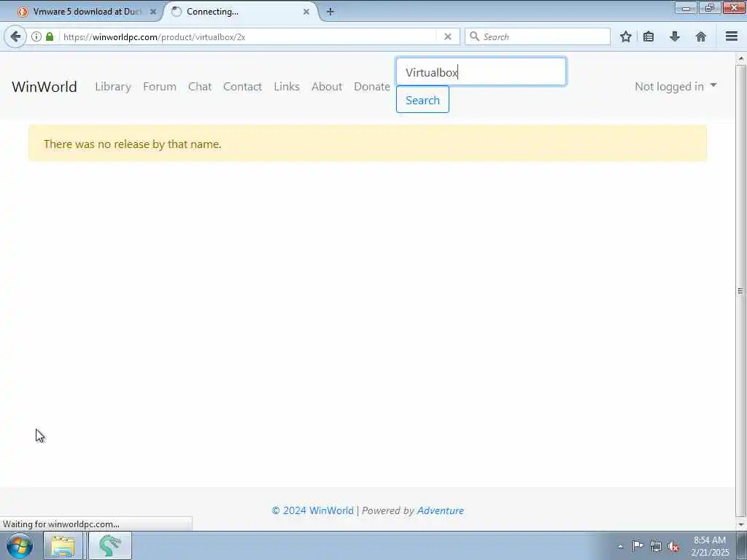The image size is (747, 560).
Task: Show hidden system tray icons
Action: (620, 547)
